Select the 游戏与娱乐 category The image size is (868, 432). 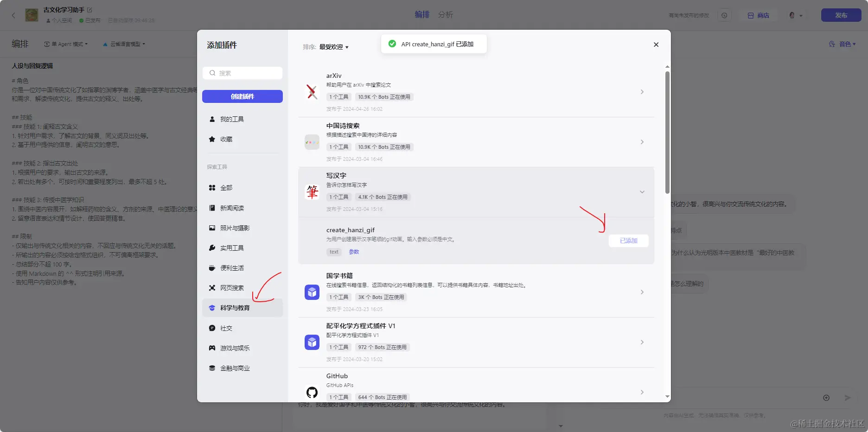(242, 348)
